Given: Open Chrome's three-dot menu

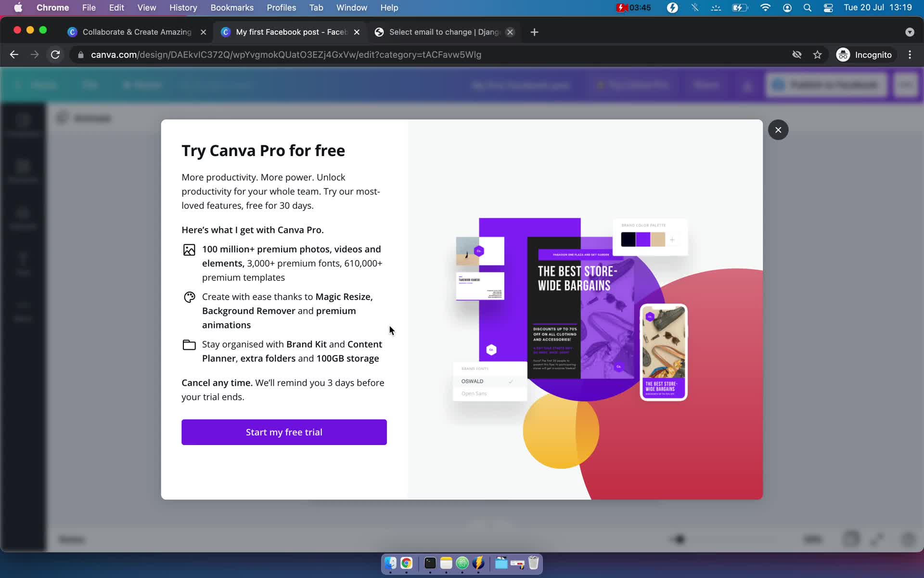Looking at the screenshot, I should tap(910, 54).
